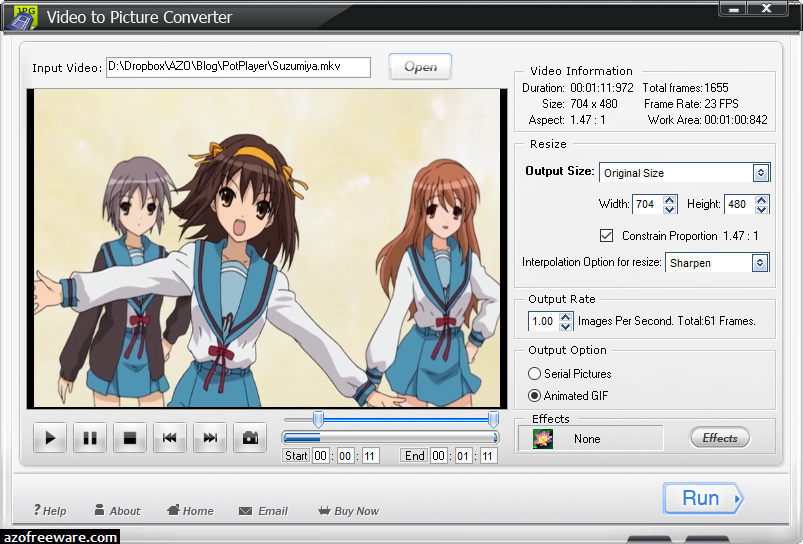
Task: Pause the video preview
Action: (90, 438)
